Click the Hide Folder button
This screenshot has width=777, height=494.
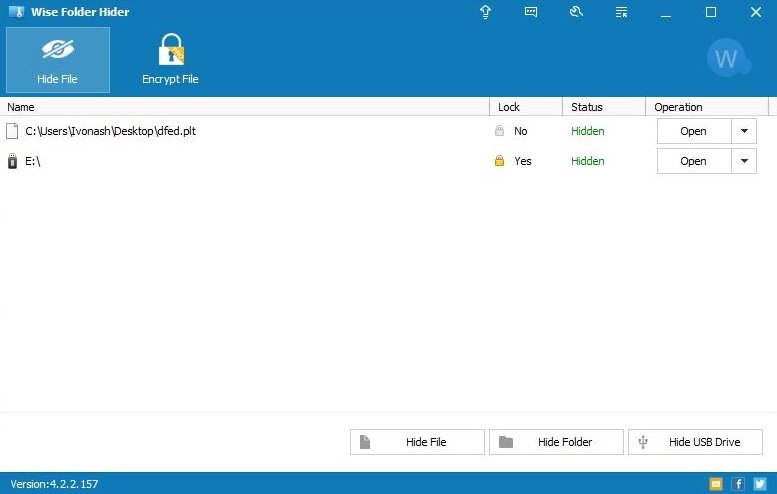point(556,442)
